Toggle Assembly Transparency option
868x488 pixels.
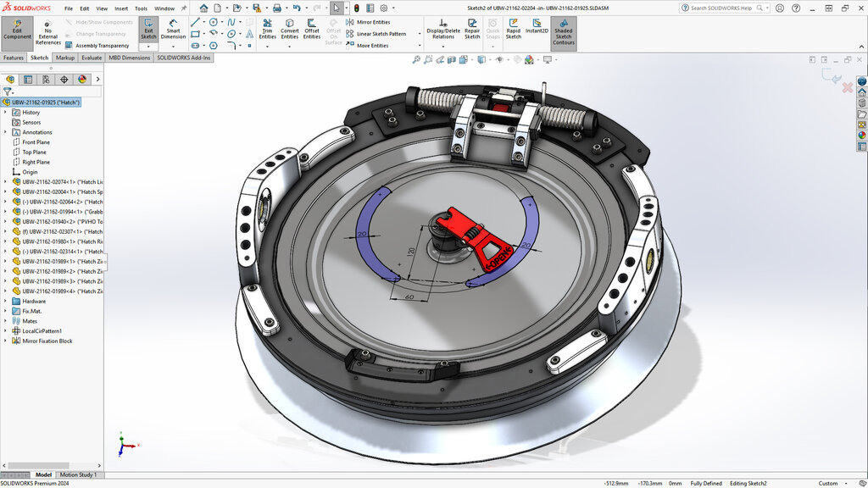coord(97,46)
